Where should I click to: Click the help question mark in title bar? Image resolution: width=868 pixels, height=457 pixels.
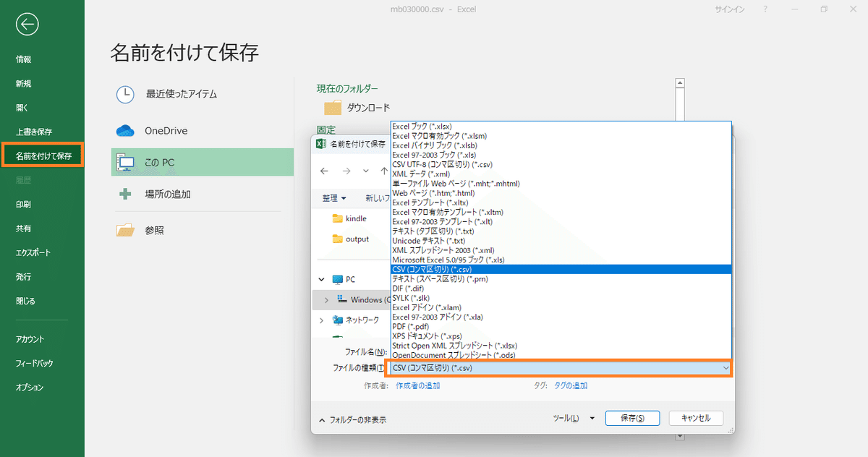tap(765, 9)
